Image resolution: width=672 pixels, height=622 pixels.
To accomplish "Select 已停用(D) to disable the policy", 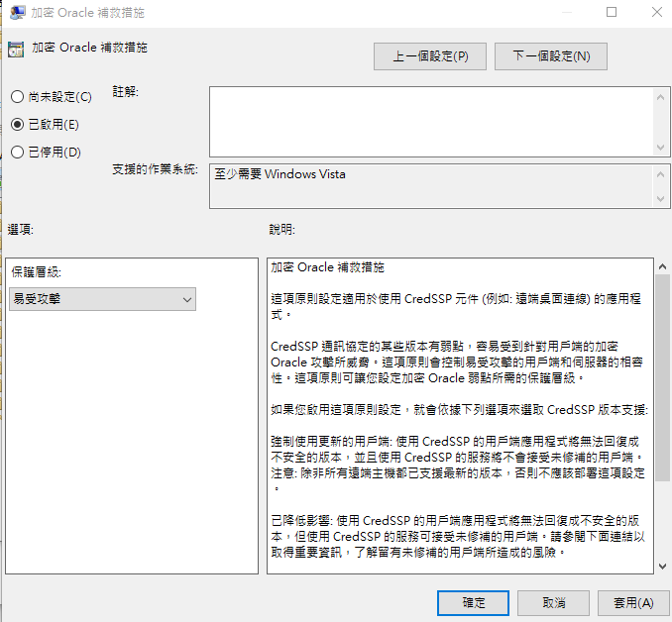I will click(x=17, y=153).
